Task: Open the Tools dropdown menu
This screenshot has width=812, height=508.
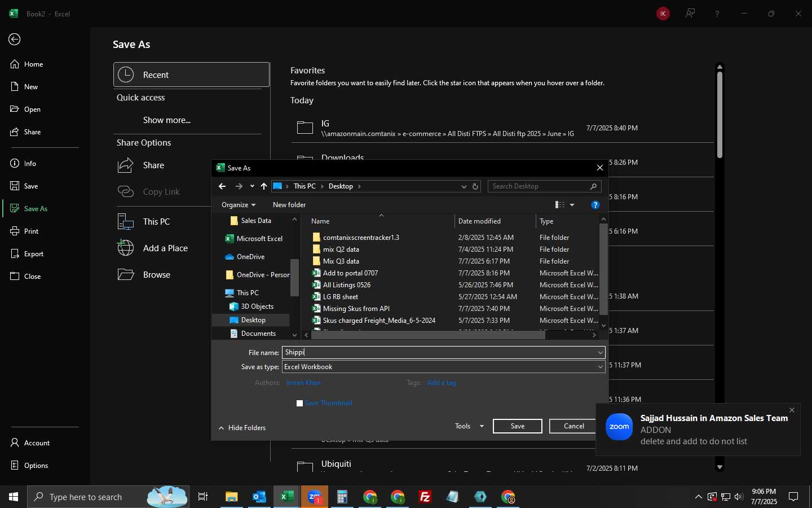Action: [x=469, y=426]
